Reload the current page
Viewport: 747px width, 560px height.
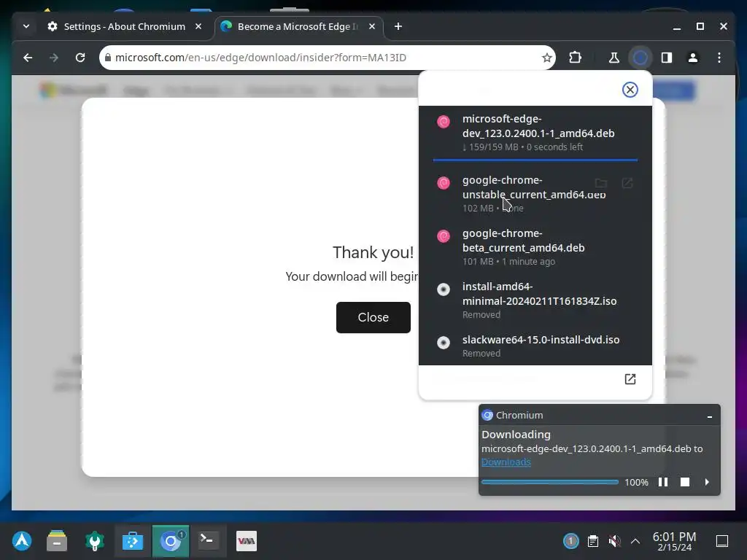click(x=80, y=58)
